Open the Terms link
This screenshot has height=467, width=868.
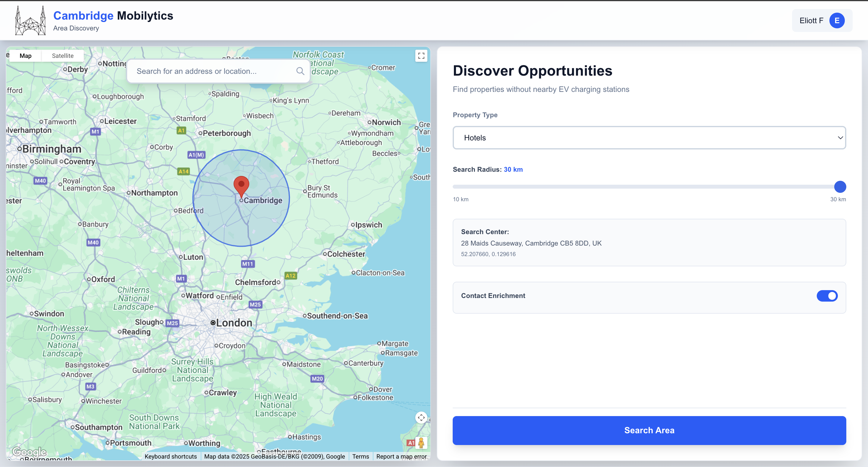click(360, 456)
